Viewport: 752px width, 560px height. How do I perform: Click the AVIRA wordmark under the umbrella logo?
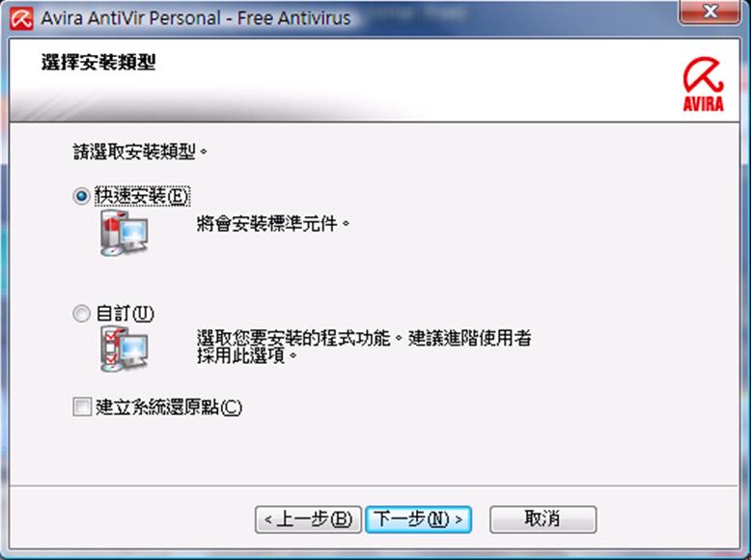click(x=703, y=103)
